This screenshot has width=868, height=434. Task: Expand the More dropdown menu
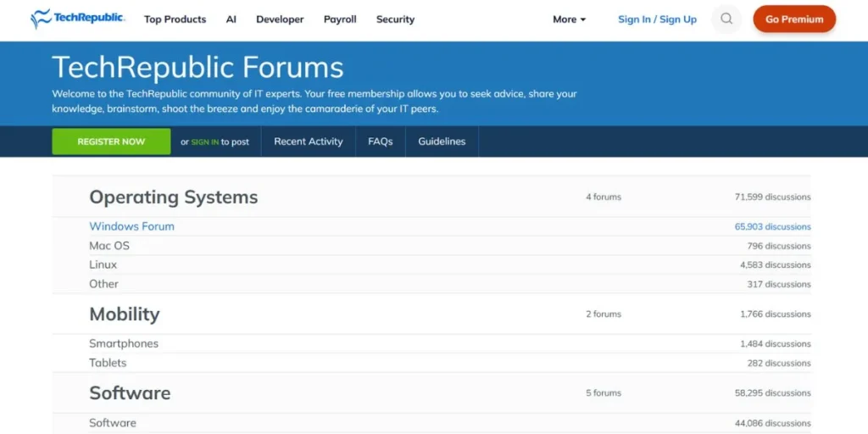click(x=569, y=19)
